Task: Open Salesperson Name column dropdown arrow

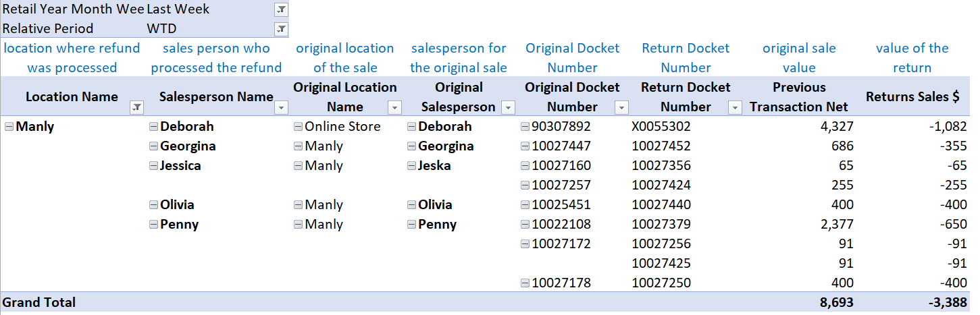Action: click(x=282, y=107)
